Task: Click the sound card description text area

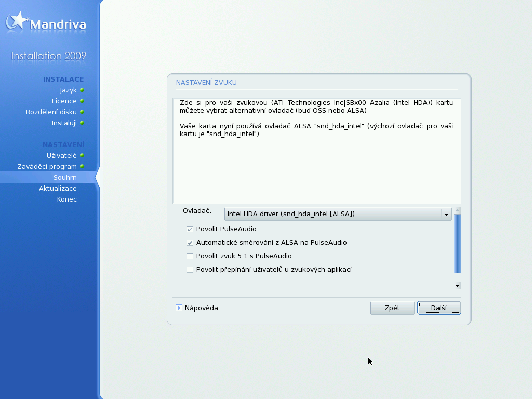Action: (317, 151)
